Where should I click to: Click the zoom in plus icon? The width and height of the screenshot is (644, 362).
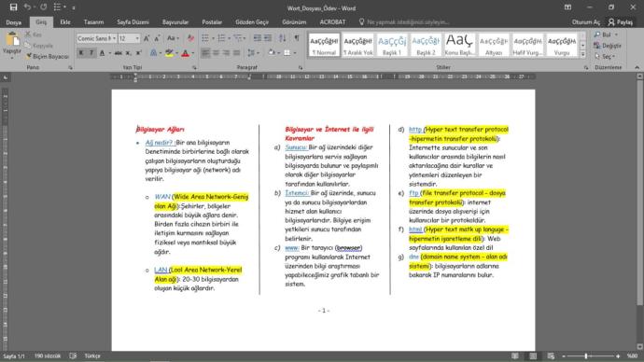point(618,356)
